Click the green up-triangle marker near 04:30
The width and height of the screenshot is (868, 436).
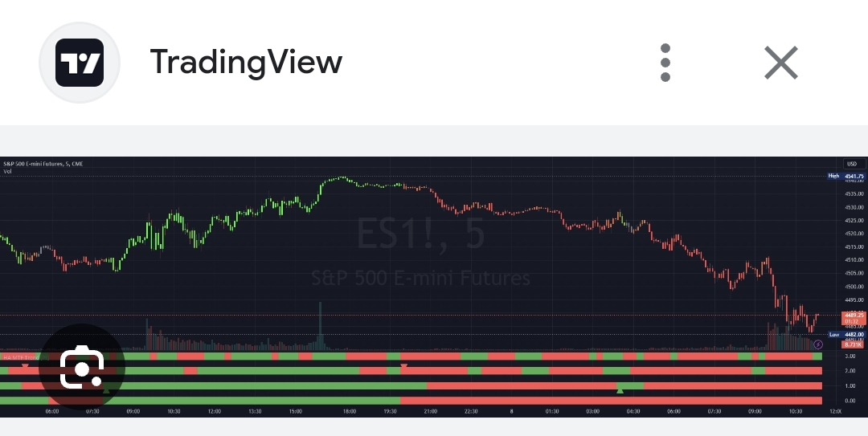point(620,390)
